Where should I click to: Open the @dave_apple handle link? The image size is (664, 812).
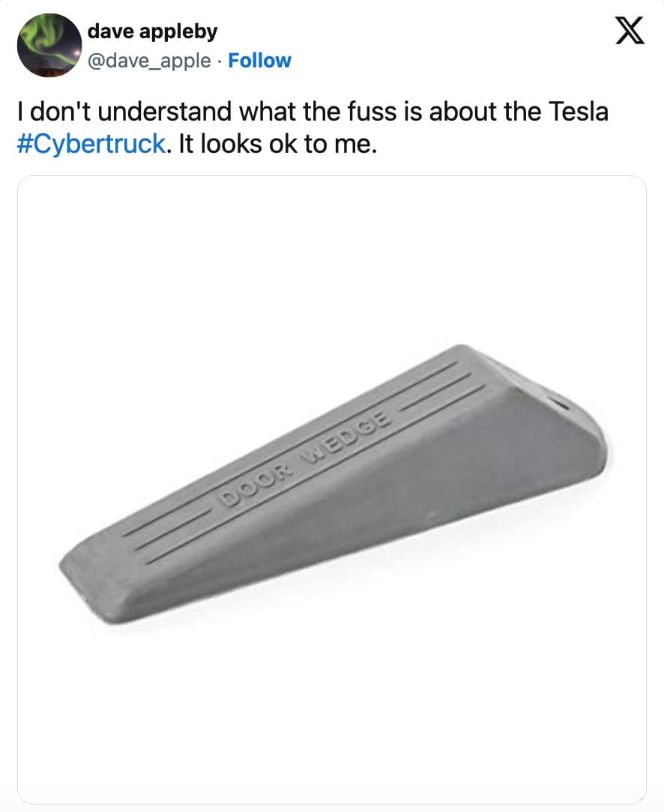pos(149,61)
